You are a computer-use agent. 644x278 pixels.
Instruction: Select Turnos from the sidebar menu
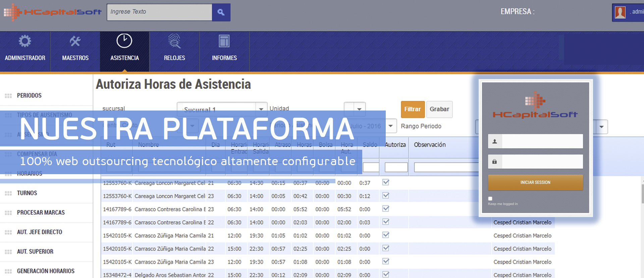coord(27,193)
